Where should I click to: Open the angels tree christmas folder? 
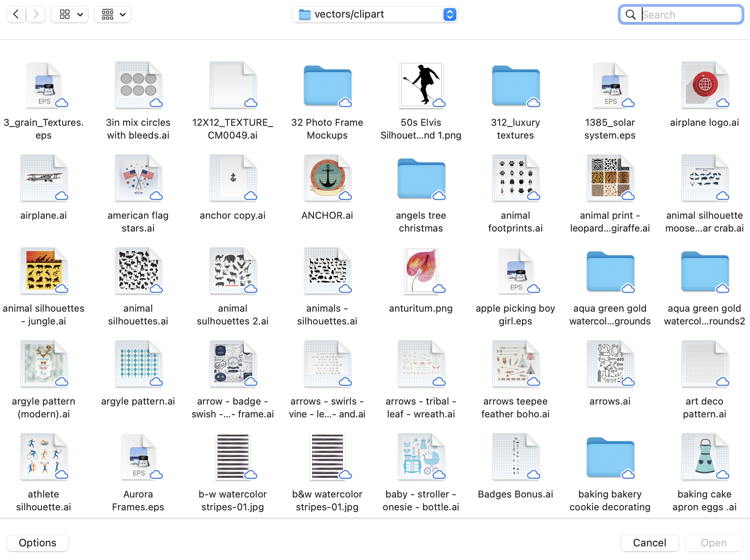point(421,179)
